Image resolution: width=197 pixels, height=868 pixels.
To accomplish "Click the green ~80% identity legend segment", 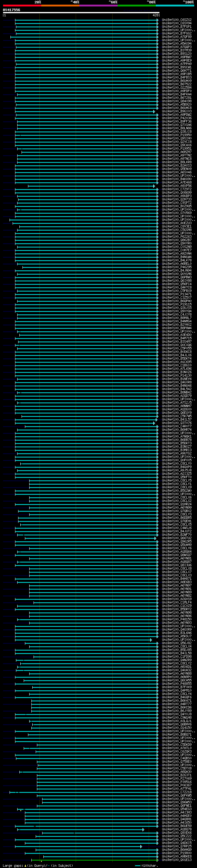I will point(137,6).
